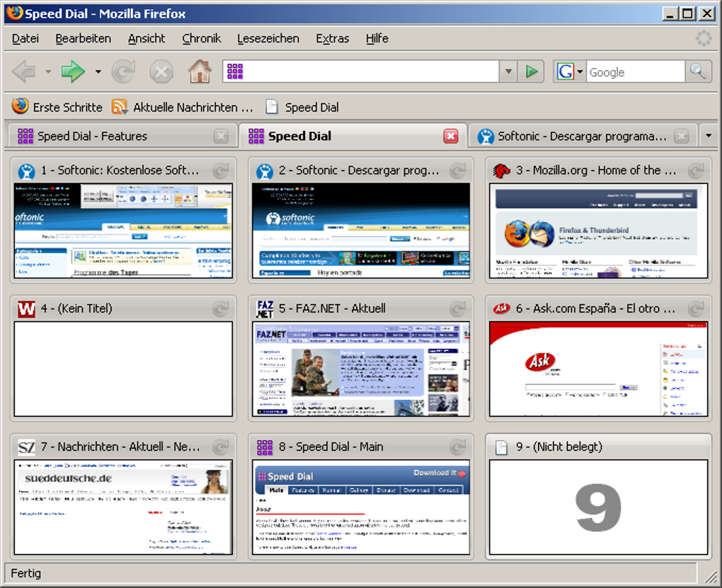
Task: Click the activity throbber icon
Action: click(x=704, y=38)
